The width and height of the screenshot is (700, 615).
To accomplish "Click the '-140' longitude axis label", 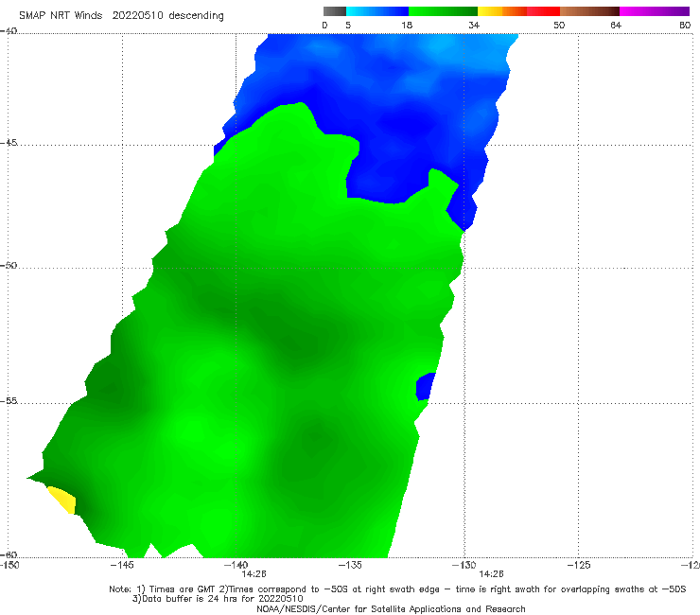I will tap(236, 565).
